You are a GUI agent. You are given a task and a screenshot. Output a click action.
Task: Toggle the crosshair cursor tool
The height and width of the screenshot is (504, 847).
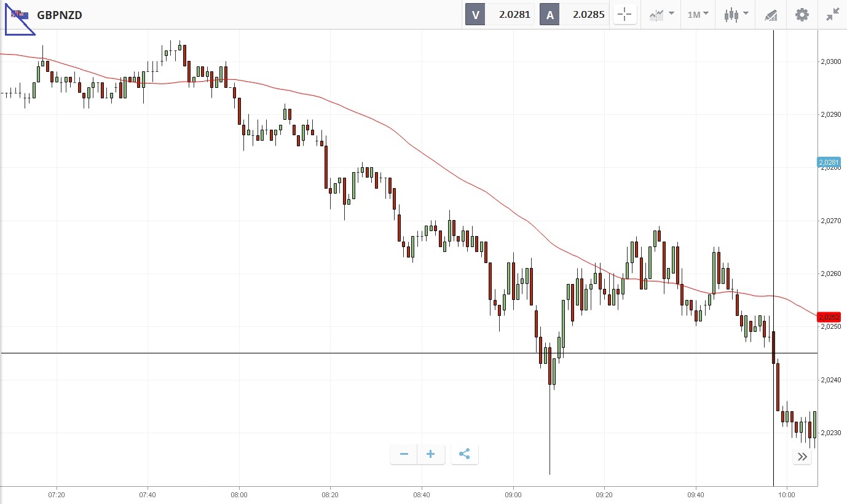[624, 15]
